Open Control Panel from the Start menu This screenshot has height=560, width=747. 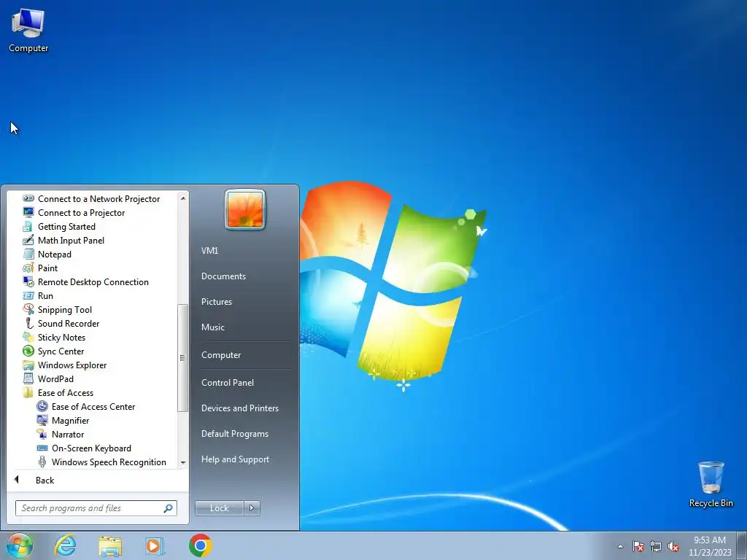point(228,382)
